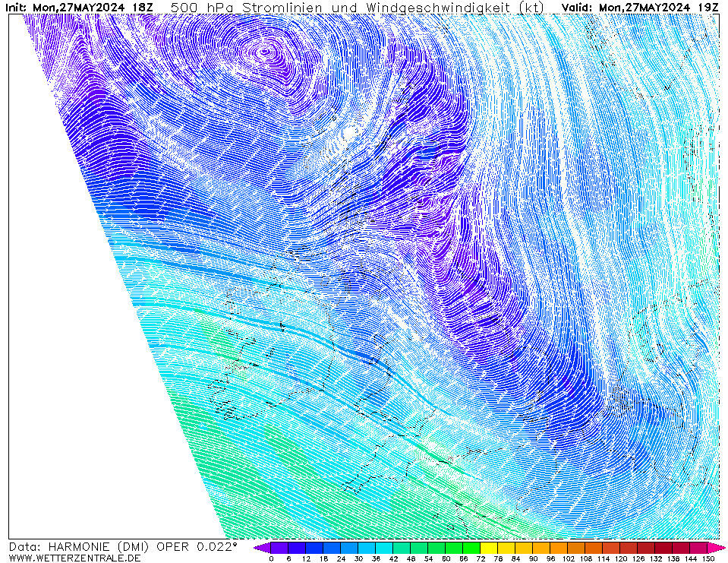Select the 18–24 kt legend swatch
The width and height of the screenshot is (728, 563).
332,548
